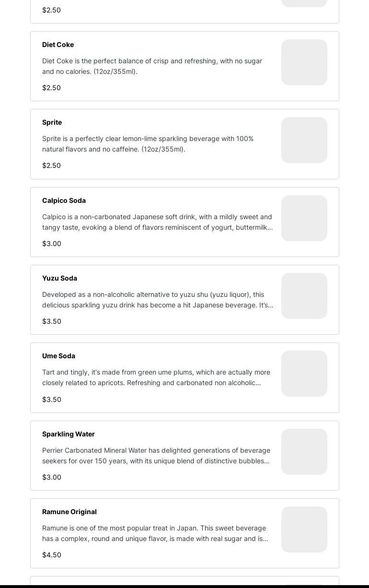Open the Ramune Original item

(69, 512)
